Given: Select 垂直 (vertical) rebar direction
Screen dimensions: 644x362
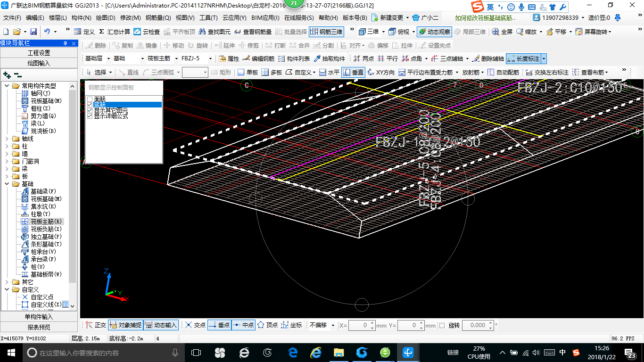Looking at the screenshot, I should tap(353, 72).
